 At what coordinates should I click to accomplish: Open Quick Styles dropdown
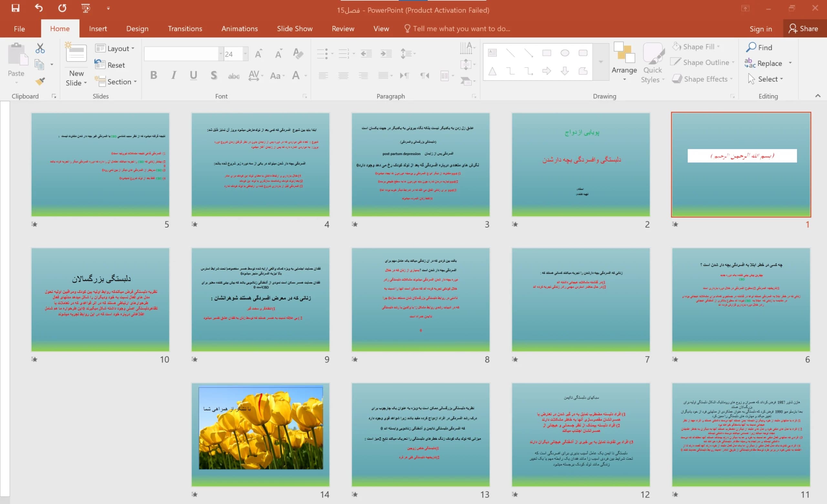tap(653, 63)
